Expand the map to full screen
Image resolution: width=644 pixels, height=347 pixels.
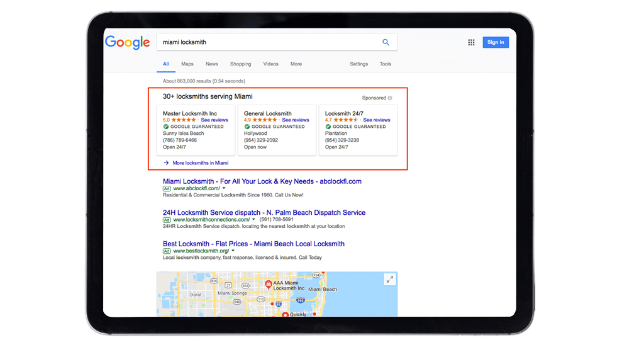389,280
